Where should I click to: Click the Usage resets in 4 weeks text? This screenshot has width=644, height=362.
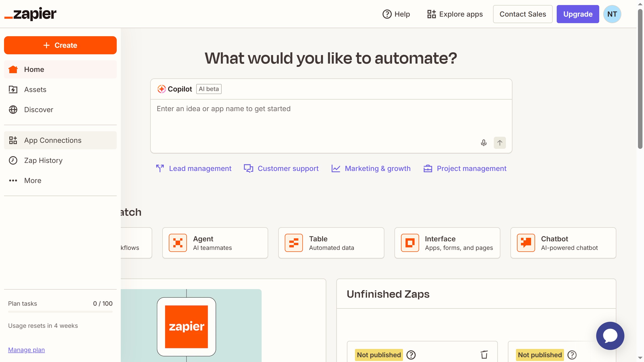(43, 326)
